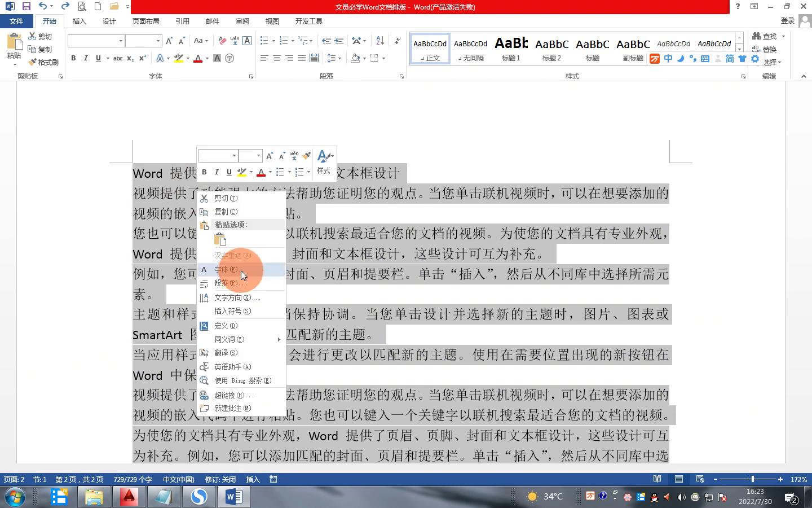812x508 pixels.
Task: Toggle Italic in the floating mini toolbar
Action: tap(217, 172)
